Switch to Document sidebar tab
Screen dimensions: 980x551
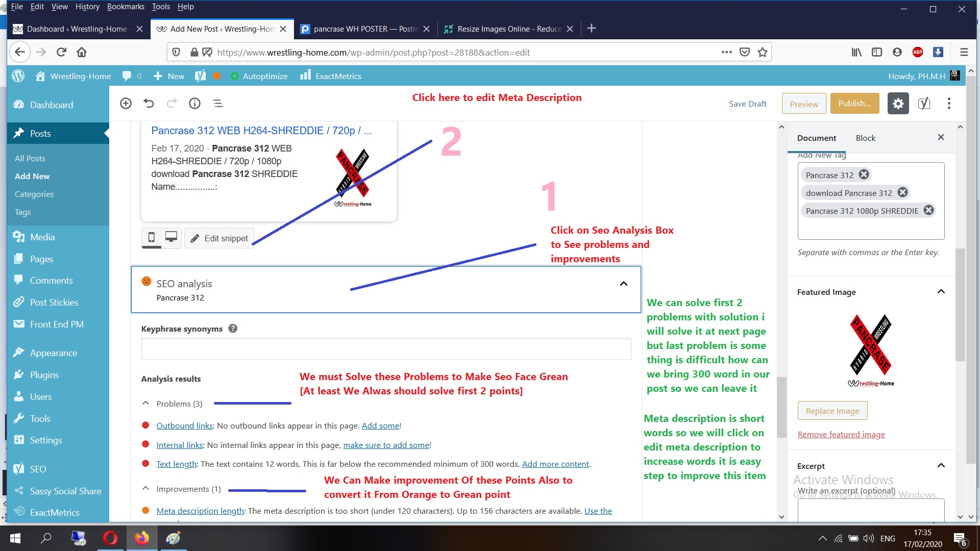coord(817,138)
